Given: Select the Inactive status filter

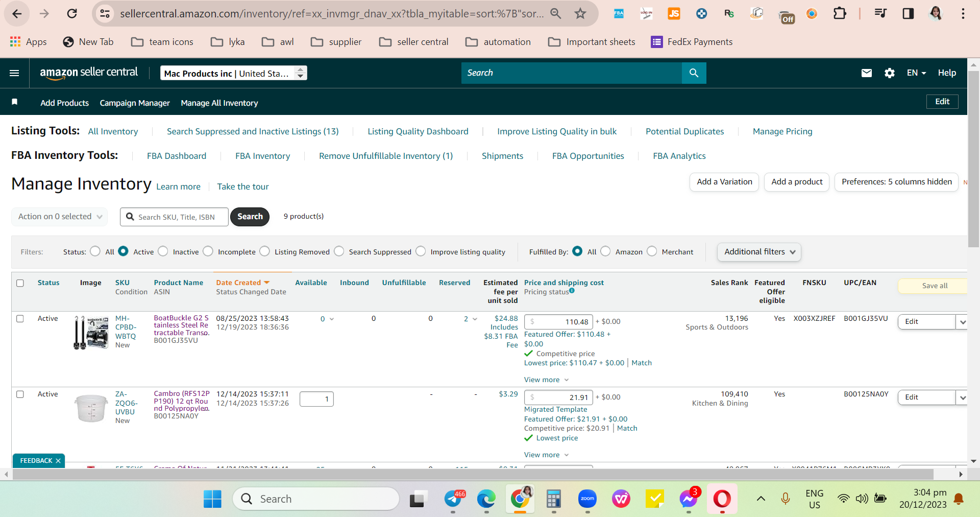Looking at the screenshot, I should point(163,251).
